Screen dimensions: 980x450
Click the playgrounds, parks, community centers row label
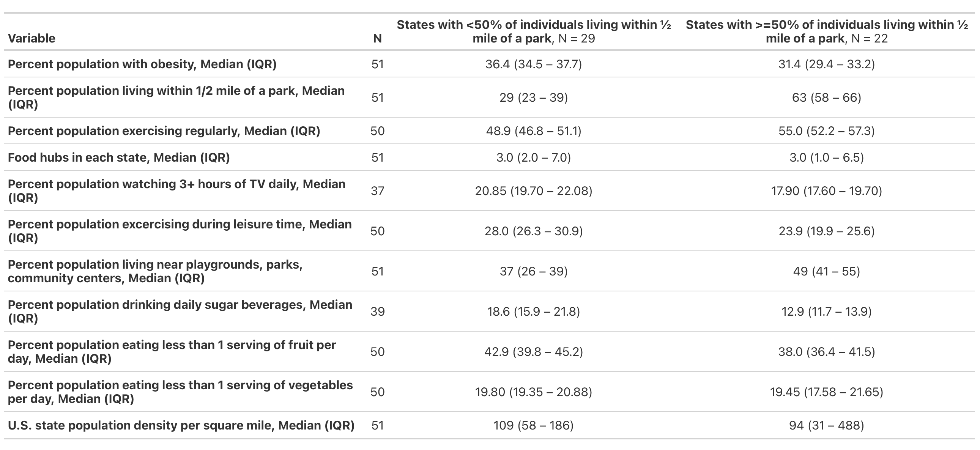[x=155, y=271]
